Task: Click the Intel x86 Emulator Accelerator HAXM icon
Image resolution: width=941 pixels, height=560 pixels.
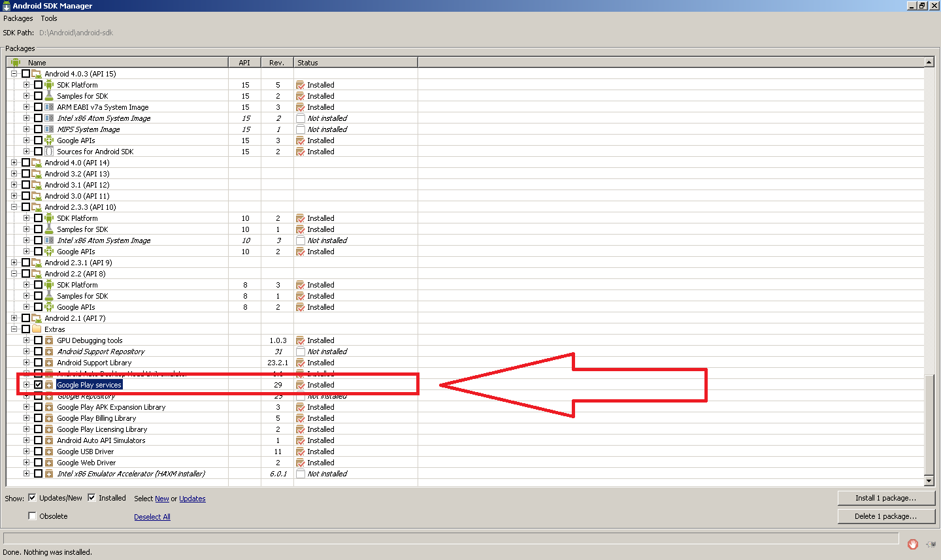Action: (49, 474)
